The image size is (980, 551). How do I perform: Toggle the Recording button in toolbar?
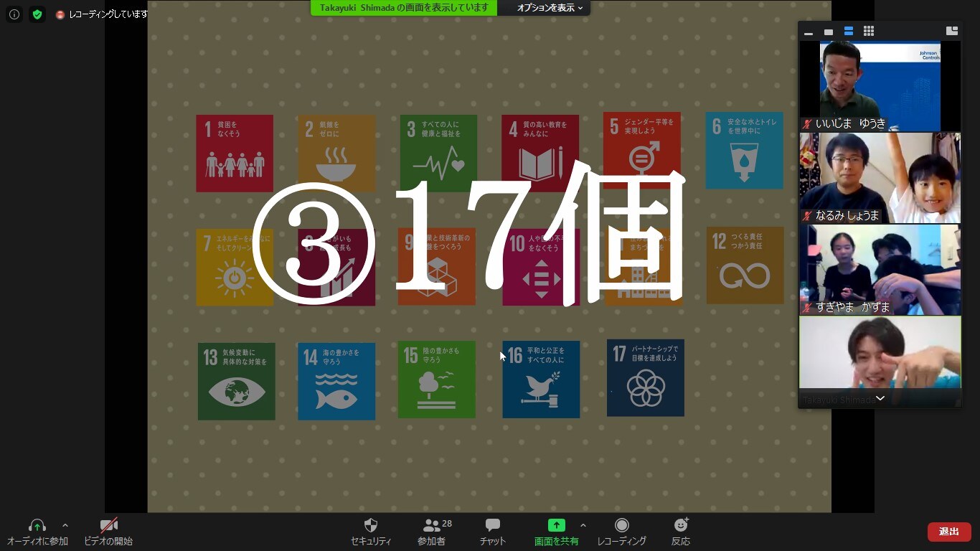pos(621,526)
